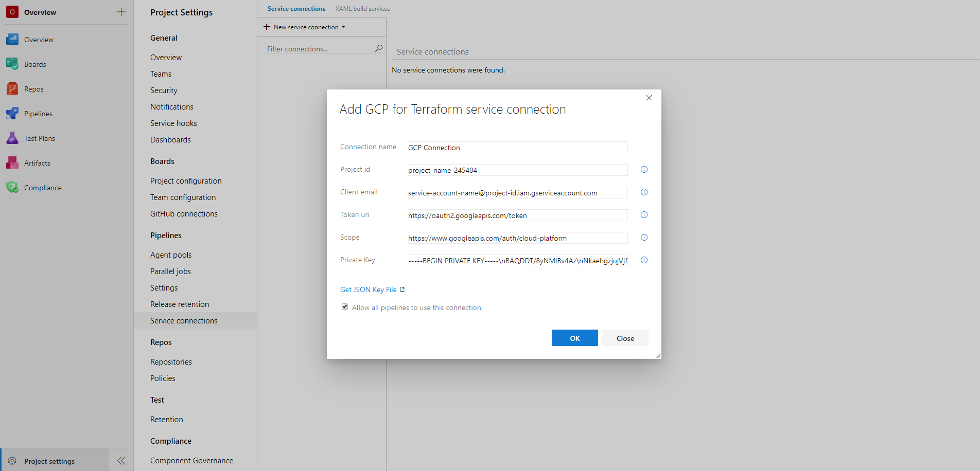Switch to the XAML build services tab
Screen dimensions: 980x471
pyautogui.click(x=362, y=8)
